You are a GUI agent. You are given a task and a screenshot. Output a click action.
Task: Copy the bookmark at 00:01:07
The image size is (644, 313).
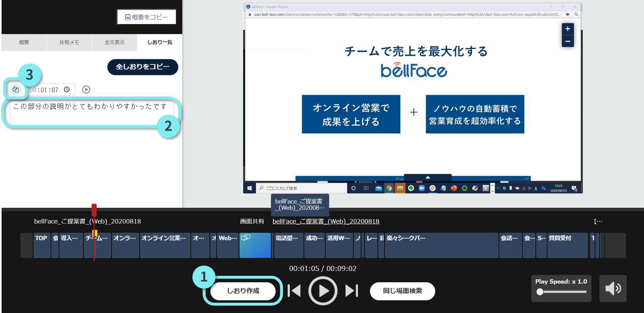[x=15, y=90]
